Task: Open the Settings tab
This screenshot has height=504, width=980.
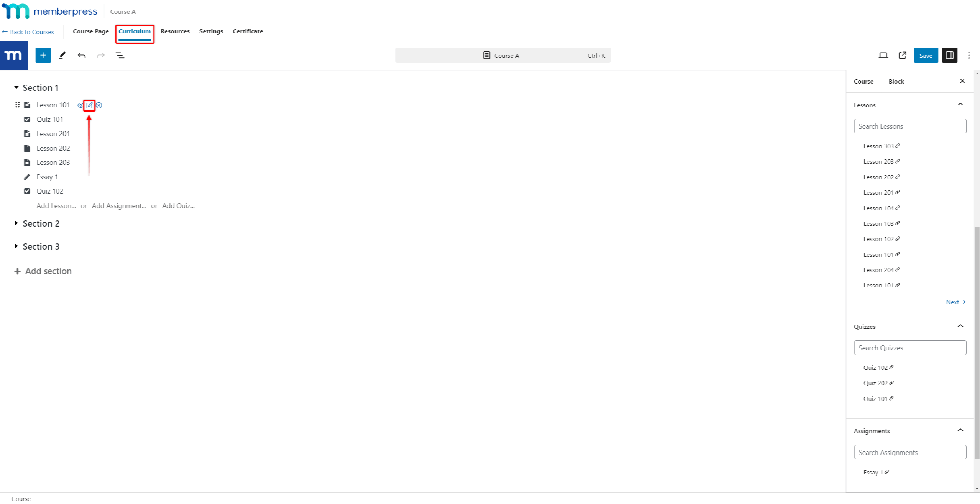Action: 211,31
